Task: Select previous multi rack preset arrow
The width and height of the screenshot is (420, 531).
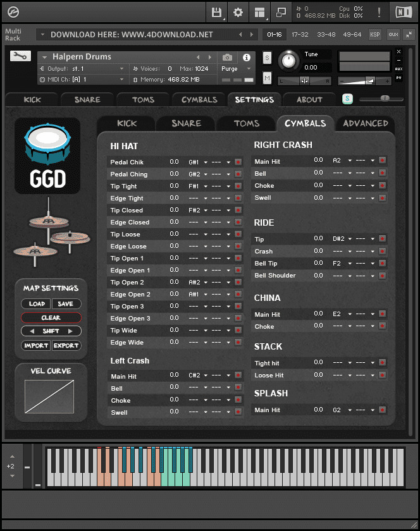Action: pos(240,34)
